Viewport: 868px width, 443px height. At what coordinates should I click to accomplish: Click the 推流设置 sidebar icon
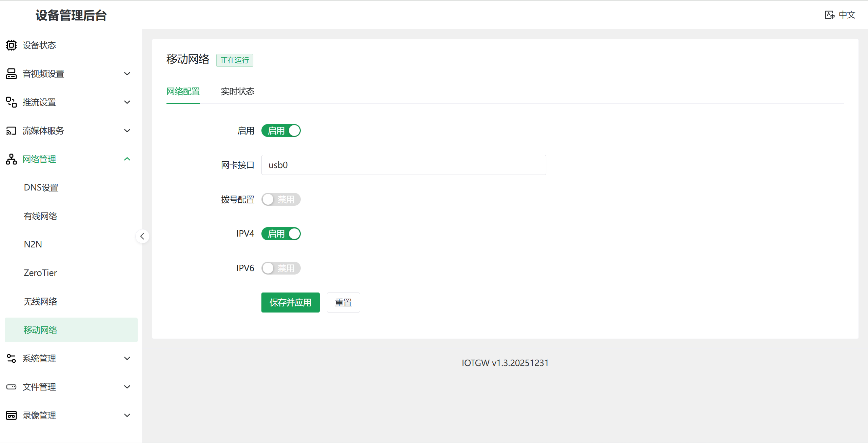tap(11, 102)
